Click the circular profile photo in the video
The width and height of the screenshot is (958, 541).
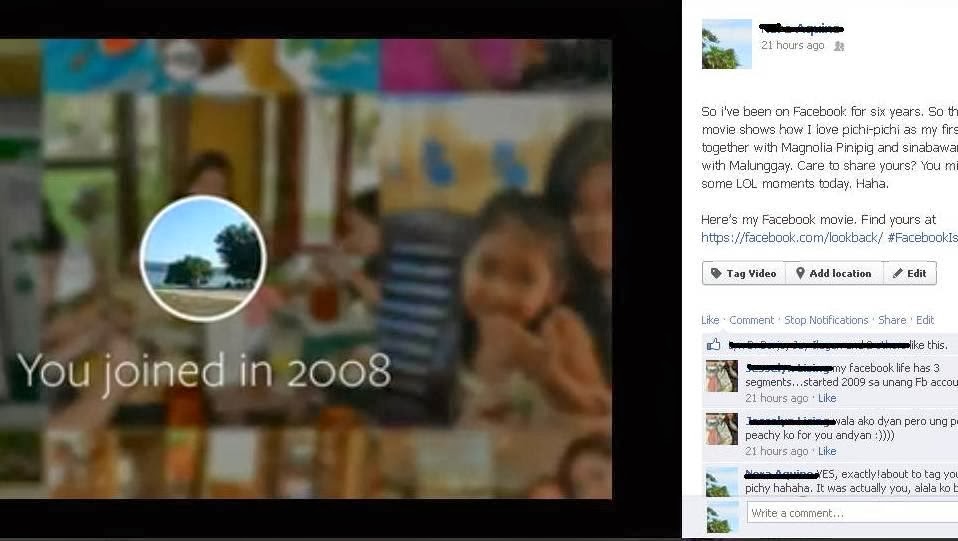click(x=203, y=258)
